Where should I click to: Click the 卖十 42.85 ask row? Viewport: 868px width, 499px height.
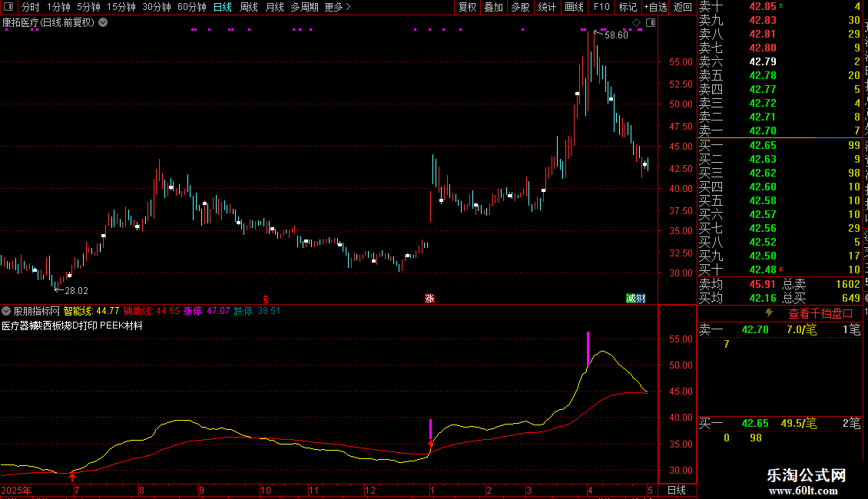780,7
